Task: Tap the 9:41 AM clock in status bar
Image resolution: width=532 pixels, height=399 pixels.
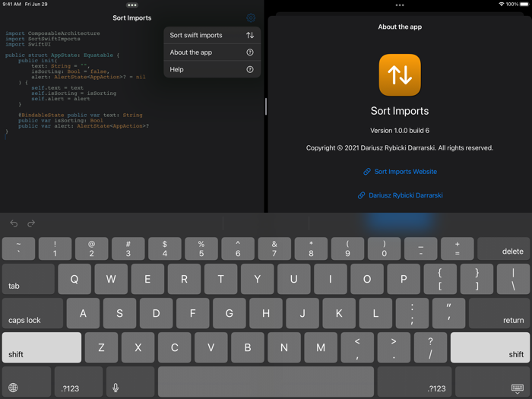Action: (x=12, y=4)
